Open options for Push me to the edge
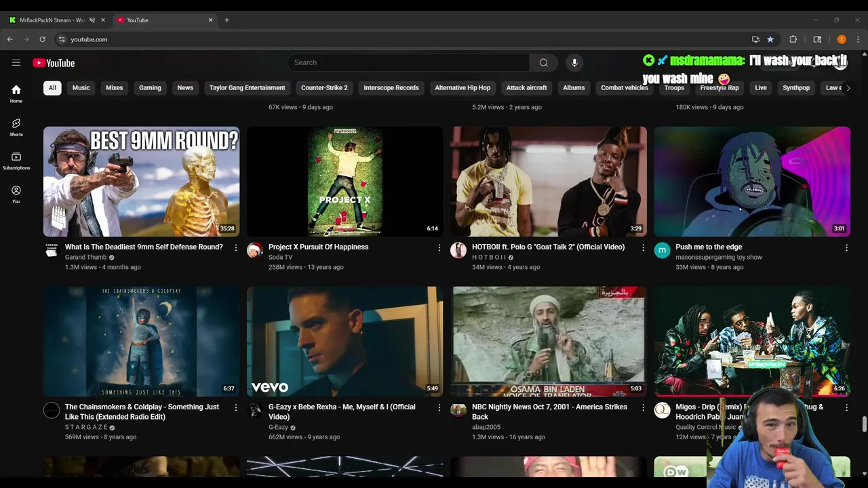 [846, 248]
